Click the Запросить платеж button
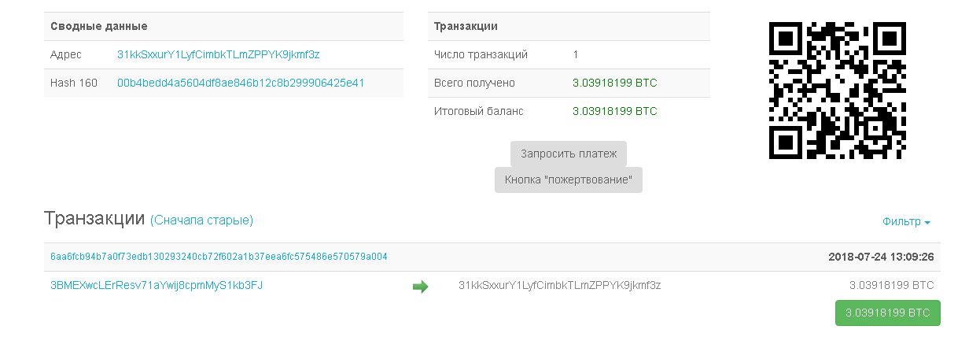This screenshot has width=980, height=337. [x=568, y=154]
